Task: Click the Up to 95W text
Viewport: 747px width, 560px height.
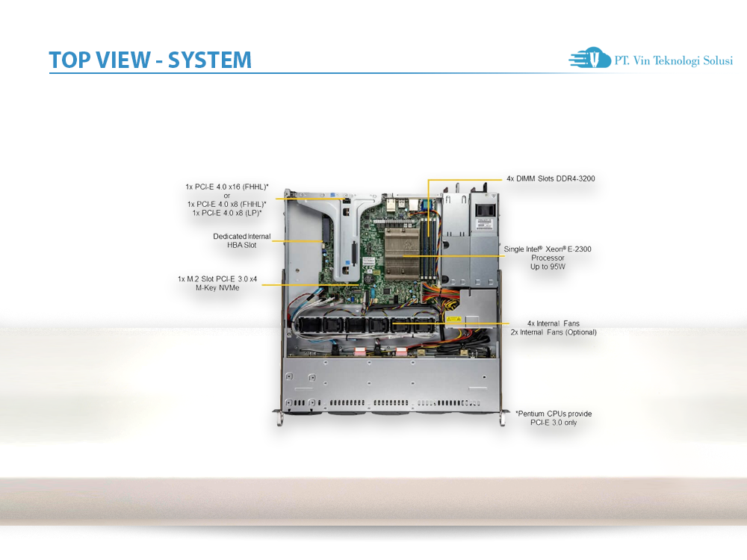Action: click(x=548, y=267)
